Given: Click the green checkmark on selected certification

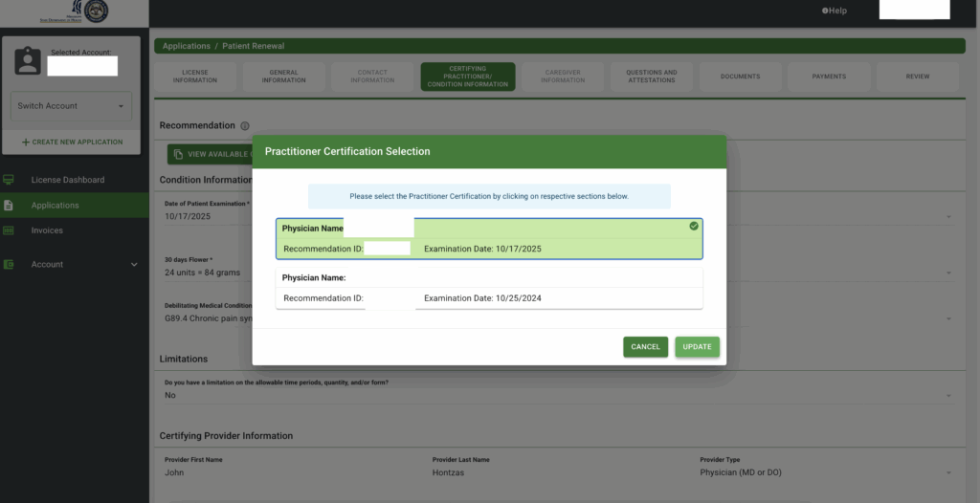Looking at the screenshot, I should pos(693,227).
